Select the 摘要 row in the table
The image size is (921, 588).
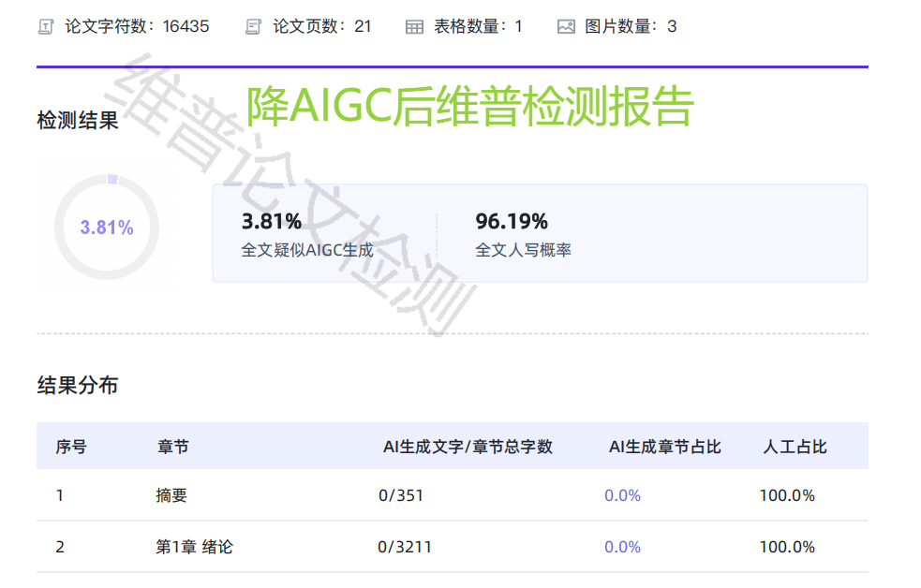pos(171,495)
